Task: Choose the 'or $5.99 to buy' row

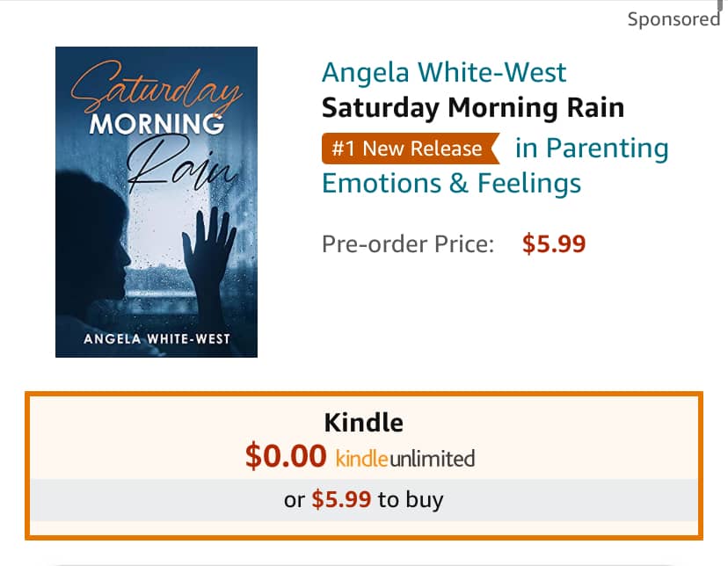Action: pyautogui.click(x=364, y=500)
